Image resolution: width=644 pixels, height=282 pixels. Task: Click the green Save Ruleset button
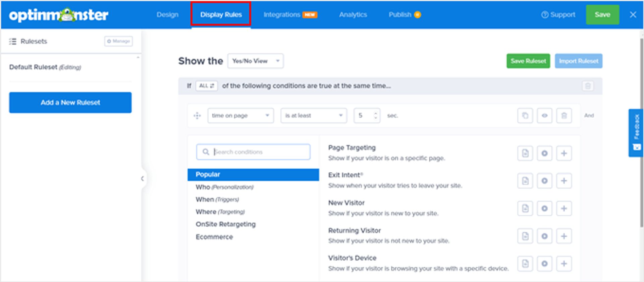pos(528,61)
